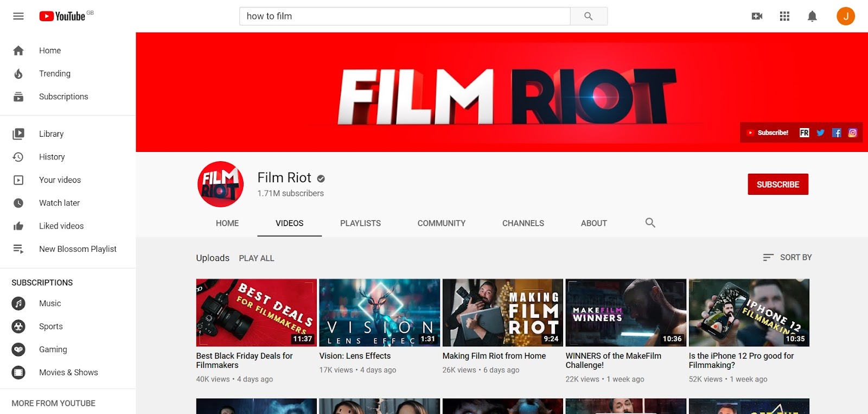Screen dimensions: 868x414
Task: Open the banner's Twitter link icon
Action: coord(820,133)
